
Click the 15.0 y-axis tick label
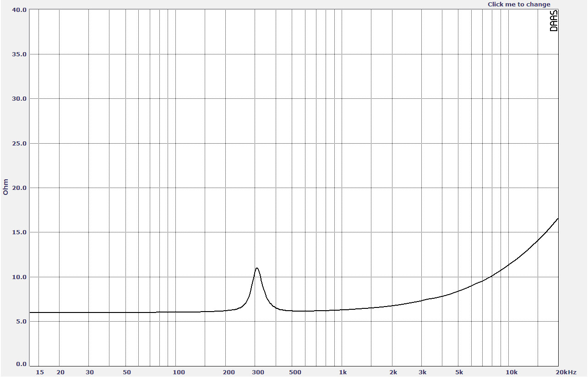point(19,232)
